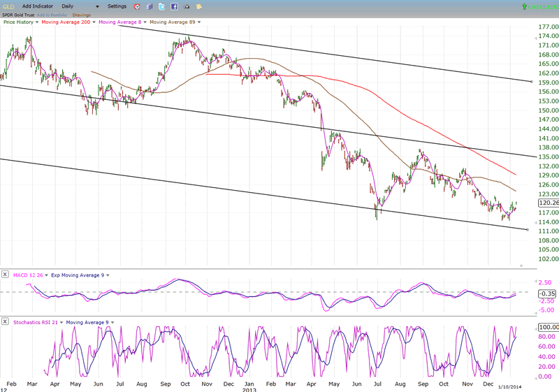Click the alarm clock alert icon
The width and height of the screenshot is (559, 392).
pyautogui.click(x=137, y=6)
